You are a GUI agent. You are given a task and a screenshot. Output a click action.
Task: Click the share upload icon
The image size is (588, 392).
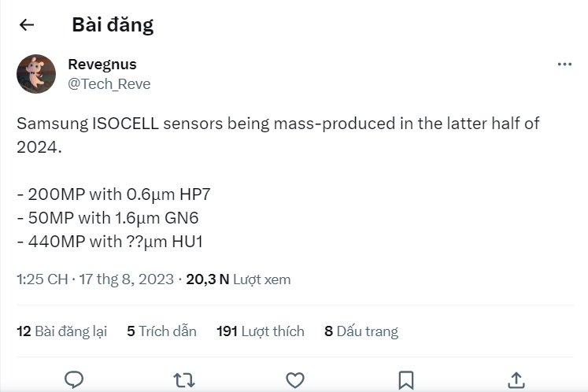tap(516, 380)
